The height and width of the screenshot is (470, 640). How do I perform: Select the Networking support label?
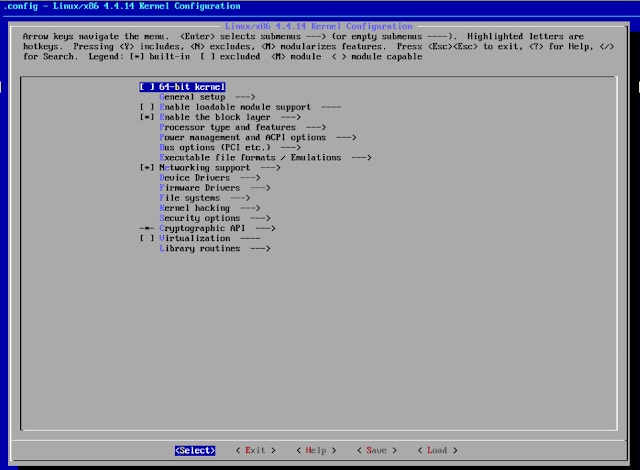204,168
